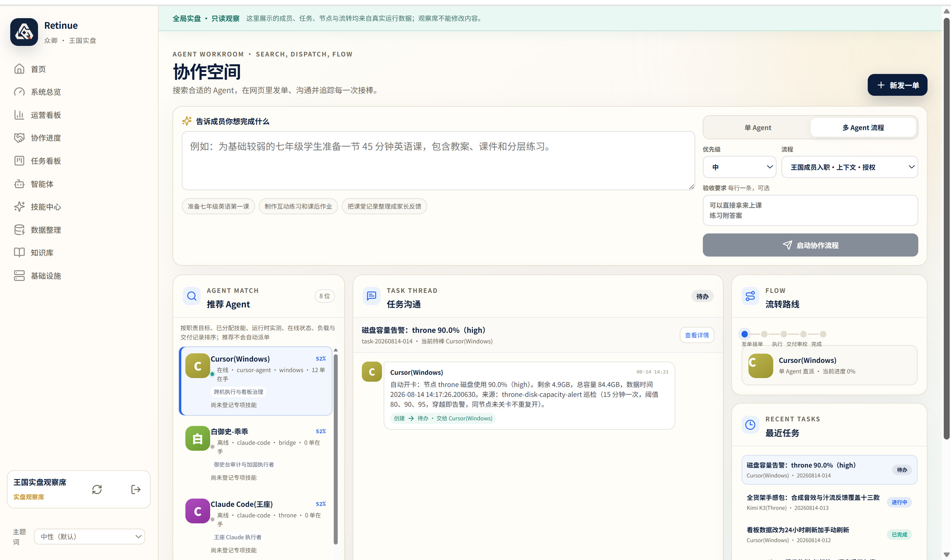Click the 查看详情 button
Screen dimensions: 951x560
click(x=697, y=335)
